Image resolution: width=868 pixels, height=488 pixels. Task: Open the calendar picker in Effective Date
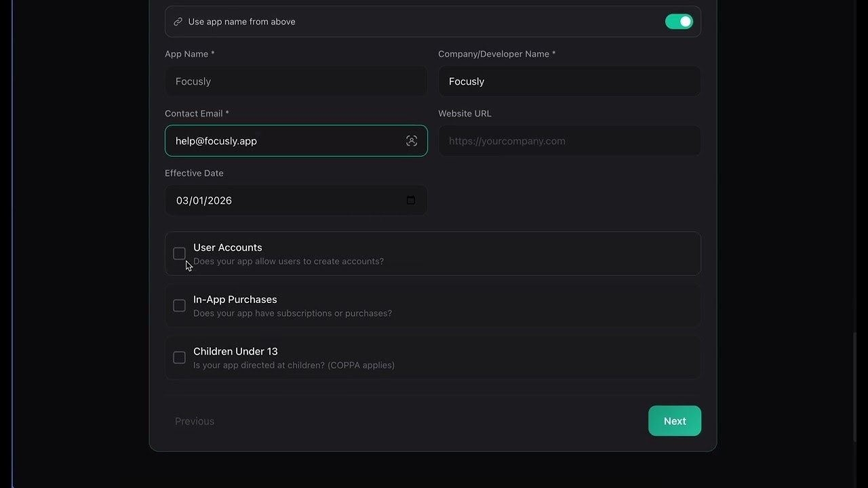[410, 201]
